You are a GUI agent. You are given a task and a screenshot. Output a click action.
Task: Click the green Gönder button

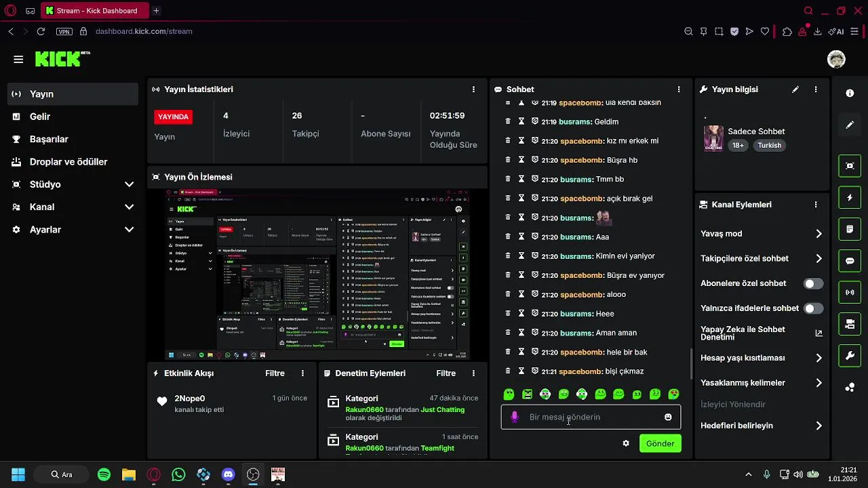click(660, 443)
